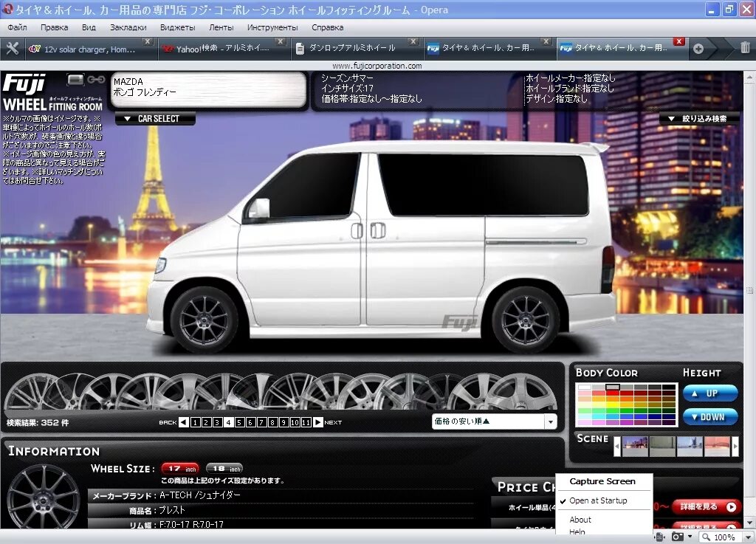Click the MAZDA ボンゴ フレンディー car name box
The width and height of the screenshot is (756, 544).
(209, 89)
